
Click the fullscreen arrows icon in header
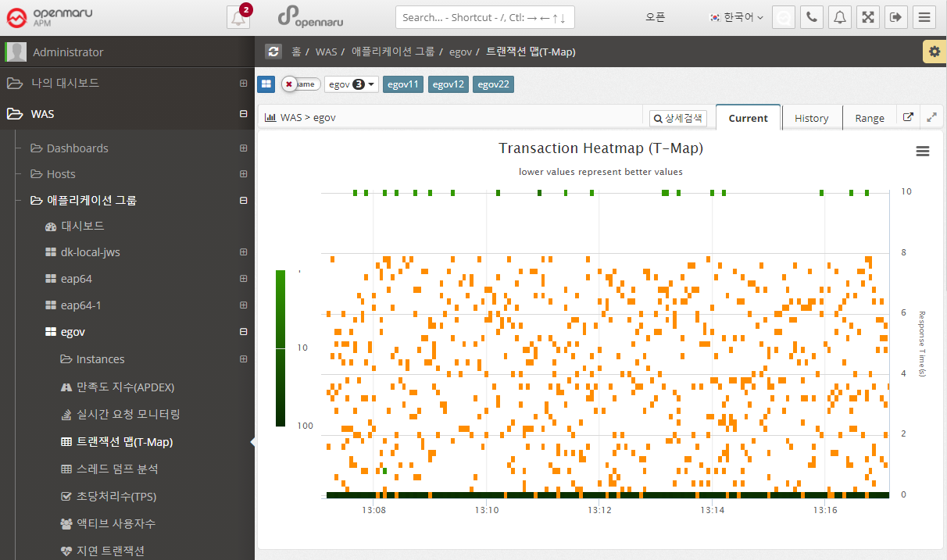(x=868, y=17)
